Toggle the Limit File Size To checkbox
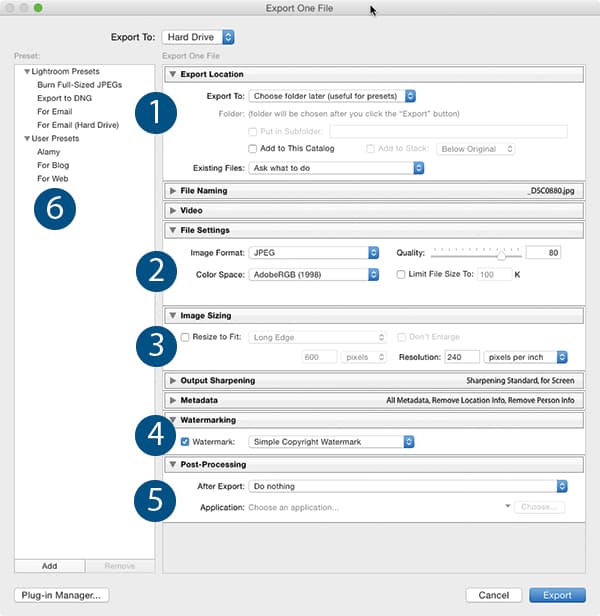Image resolution: width=600 pixels, height=616 pixels. pos(401,274)
